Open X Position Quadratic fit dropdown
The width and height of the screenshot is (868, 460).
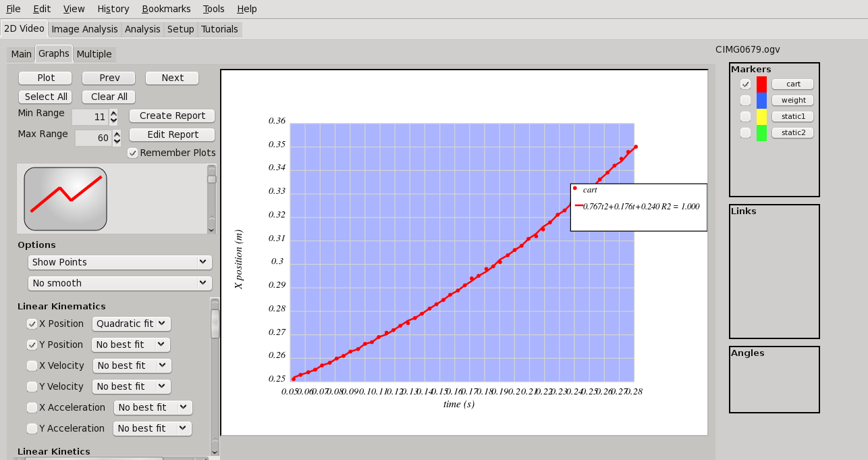(x=131, y=324)
